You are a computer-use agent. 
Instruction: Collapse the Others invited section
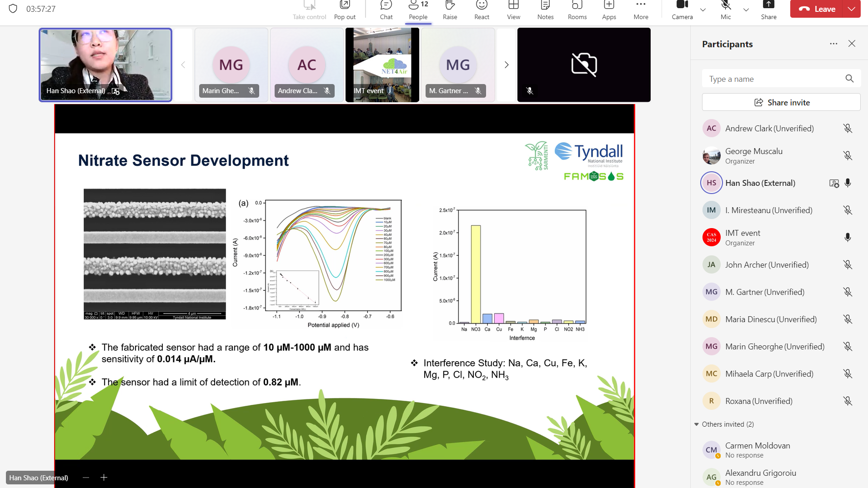tap(697, 424)
